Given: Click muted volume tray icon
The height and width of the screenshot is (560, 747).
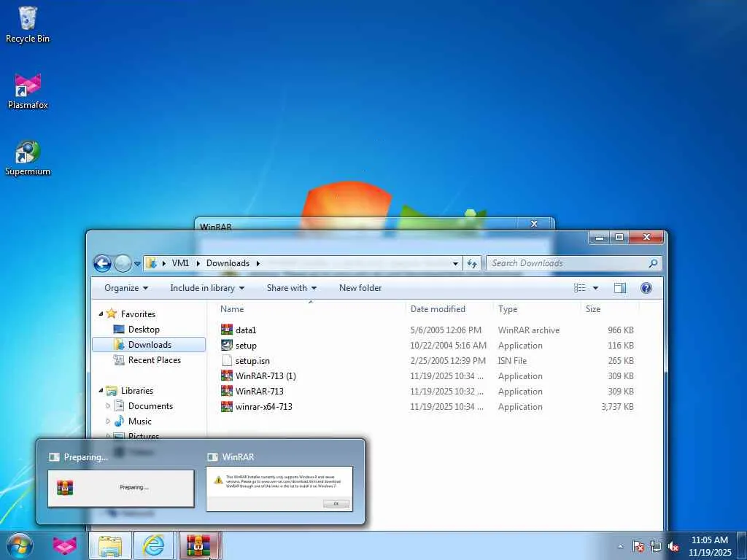Looking at the screenshot, I should pos(673,547).
